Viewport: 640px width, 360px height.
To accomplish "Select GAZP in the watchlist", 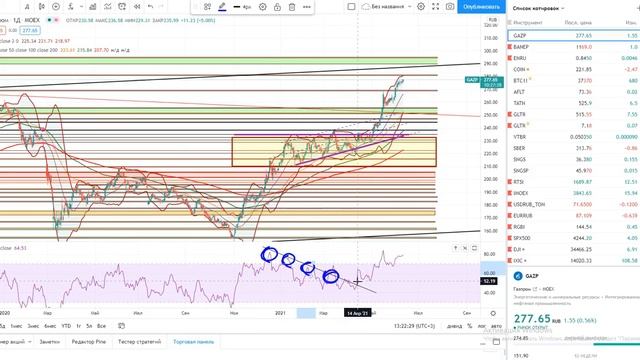I will (x=573, y=36).
